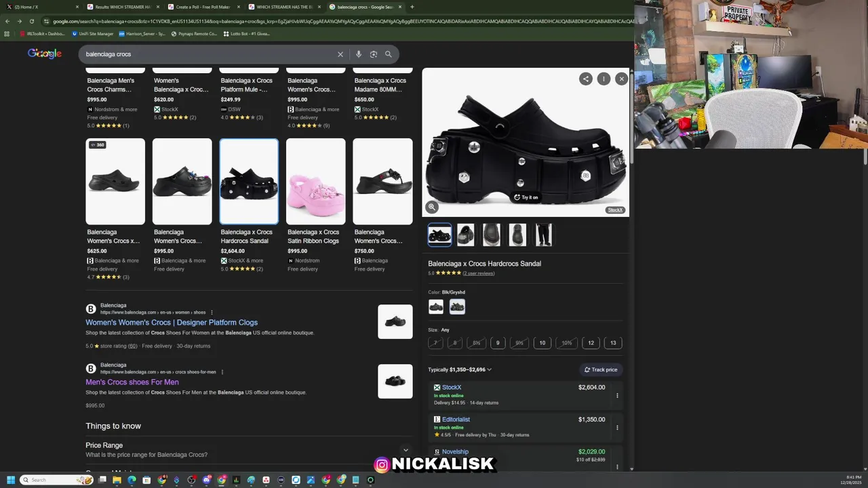Open Harrison_Server bookmark
The height and width of the screenshot is (488, 868).
(142, 33)
